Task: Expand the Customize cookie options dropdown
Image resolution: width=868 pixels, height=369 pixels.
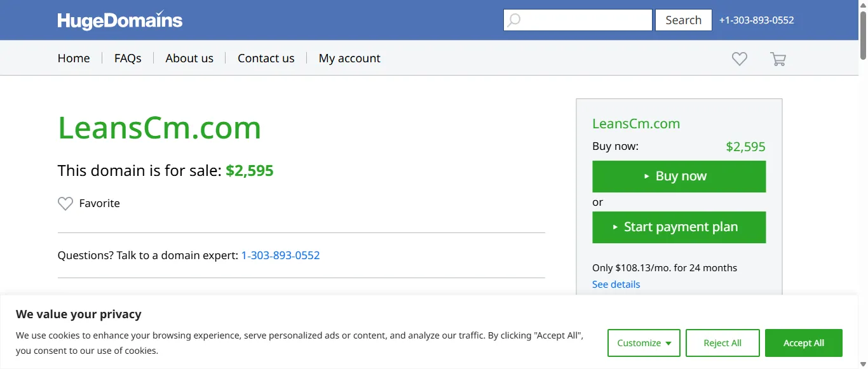Action: pyautogui.click(x=644, y=343)
